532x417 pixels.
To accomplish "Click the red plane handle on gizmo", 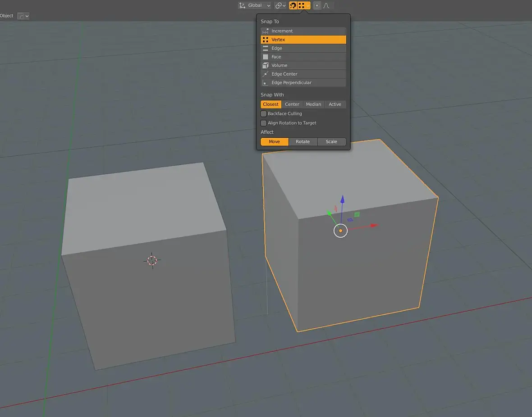I will [335, 209].
